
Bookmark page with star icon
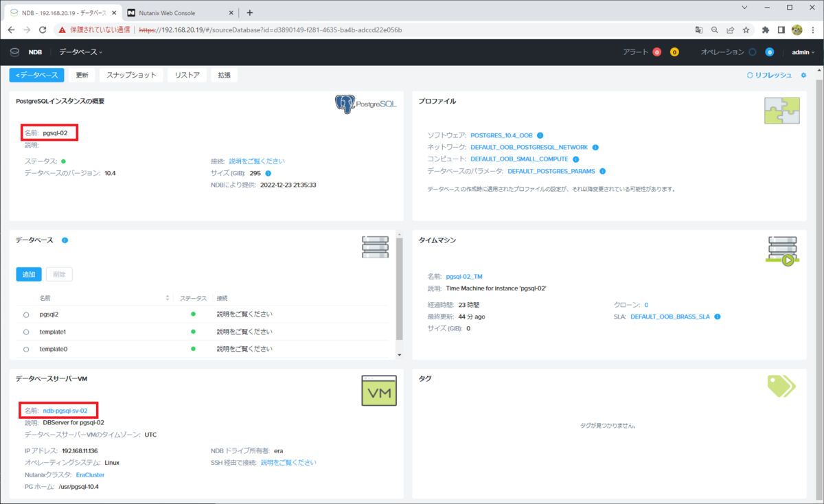[746, 30]
